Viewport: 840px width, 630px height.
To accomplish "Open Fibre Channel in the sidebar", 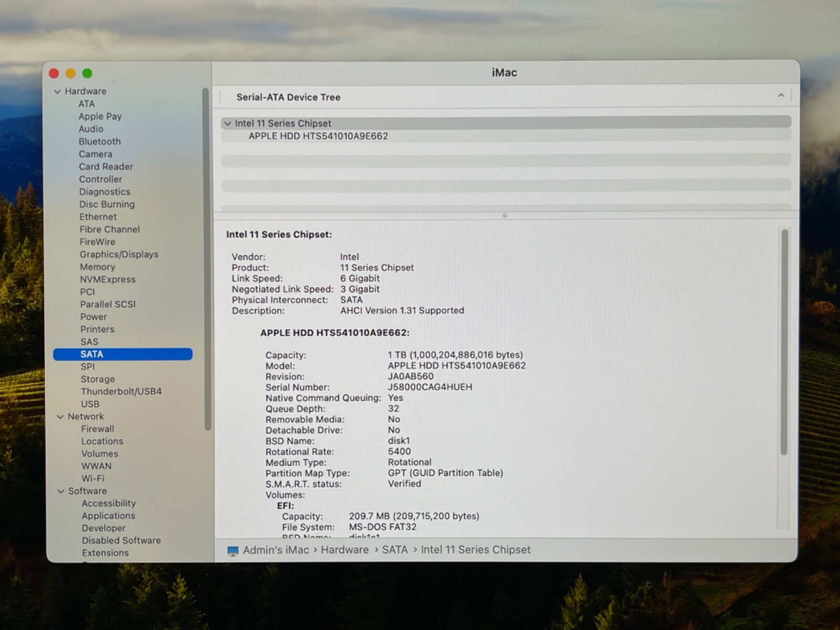I will 110,229.
